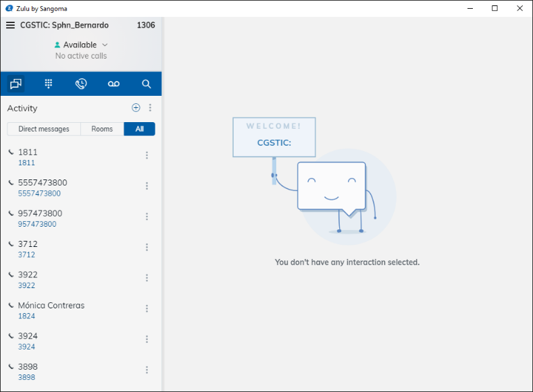Switch filter to Rooms
Screen dimensions: 533x392
[102, 129]
